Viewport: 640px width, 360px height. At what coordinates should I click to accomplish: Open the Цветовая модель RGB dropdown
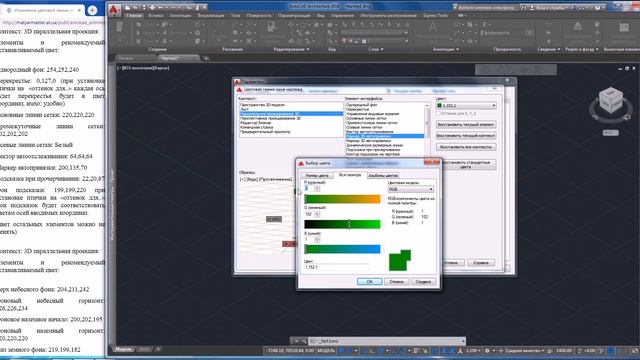point(410,189)
